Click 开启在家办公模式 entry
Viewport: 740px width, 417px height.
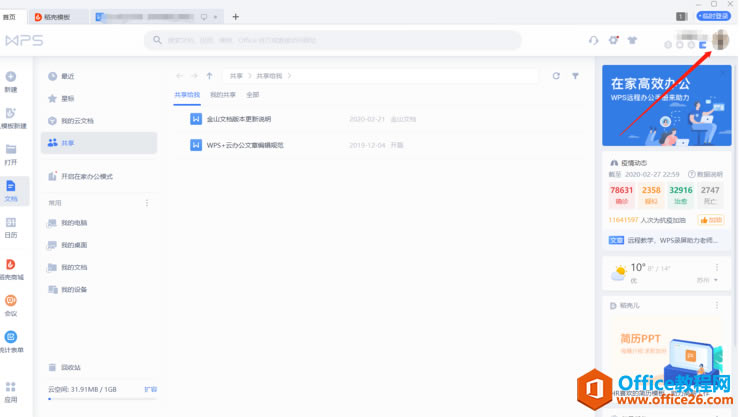(x=87, y=176)
